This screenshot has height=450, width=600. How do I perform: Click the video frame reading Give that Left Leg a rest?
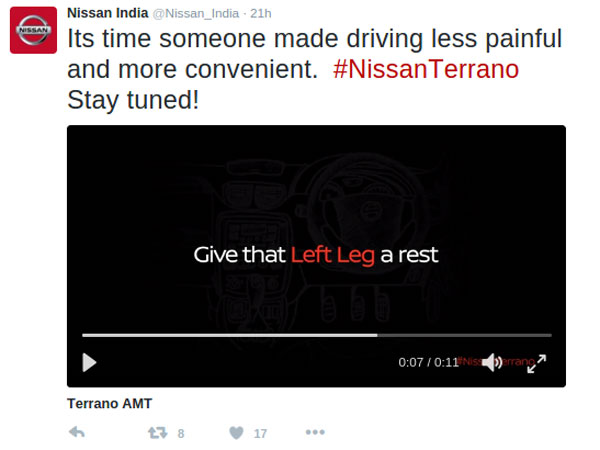(316, 256)
